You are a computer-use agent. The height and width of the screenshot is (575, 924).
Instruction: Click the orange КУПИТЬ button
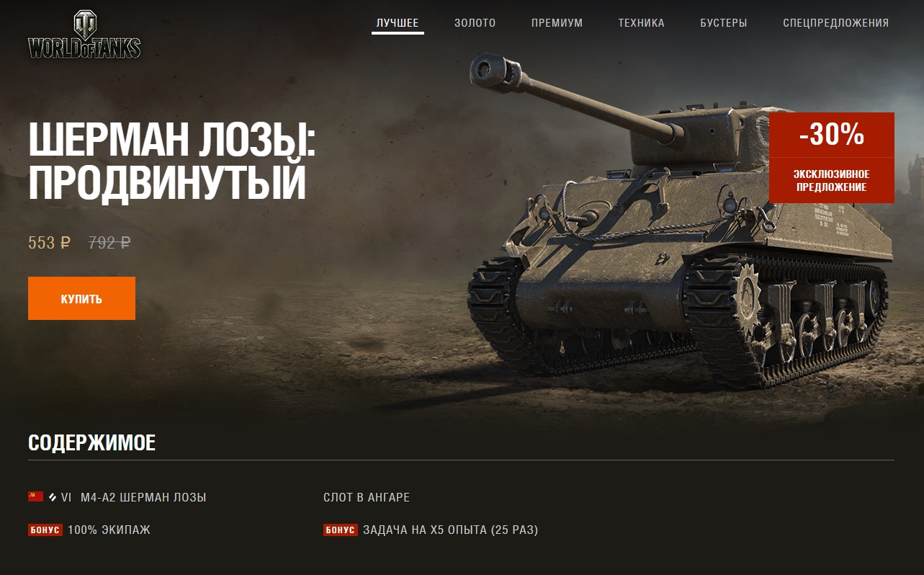tap(81, 298)
